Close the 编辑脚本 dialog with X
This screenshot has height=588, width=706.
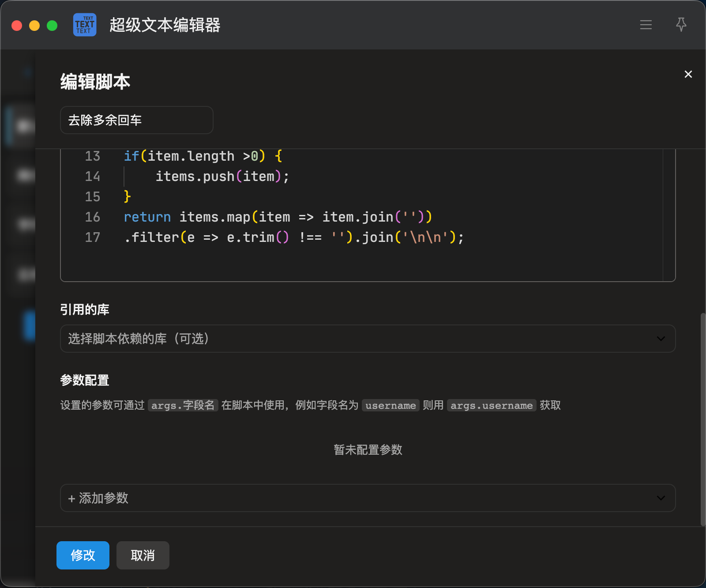[x=688, y=74]
